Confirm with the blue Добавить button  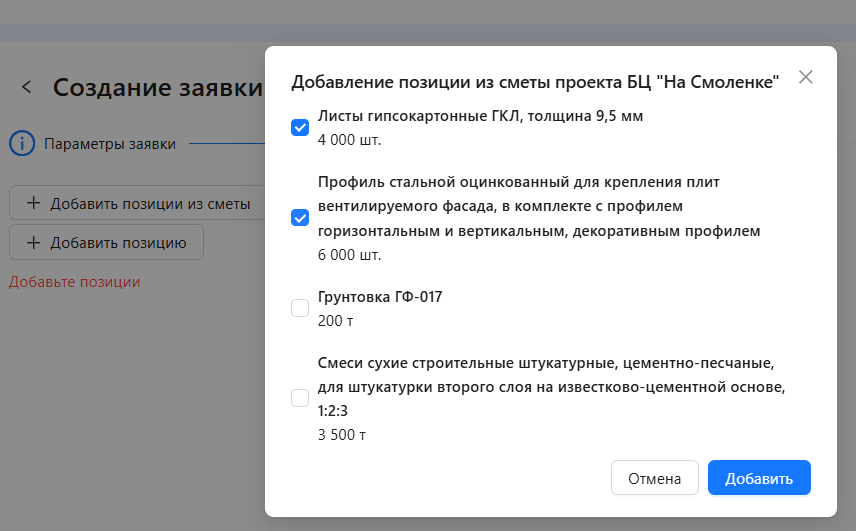pos(759,478)
